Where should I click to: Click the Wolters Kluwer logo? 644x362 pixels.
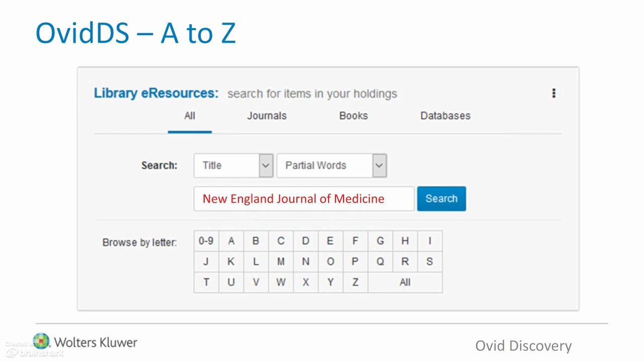(x=86, y=342)
